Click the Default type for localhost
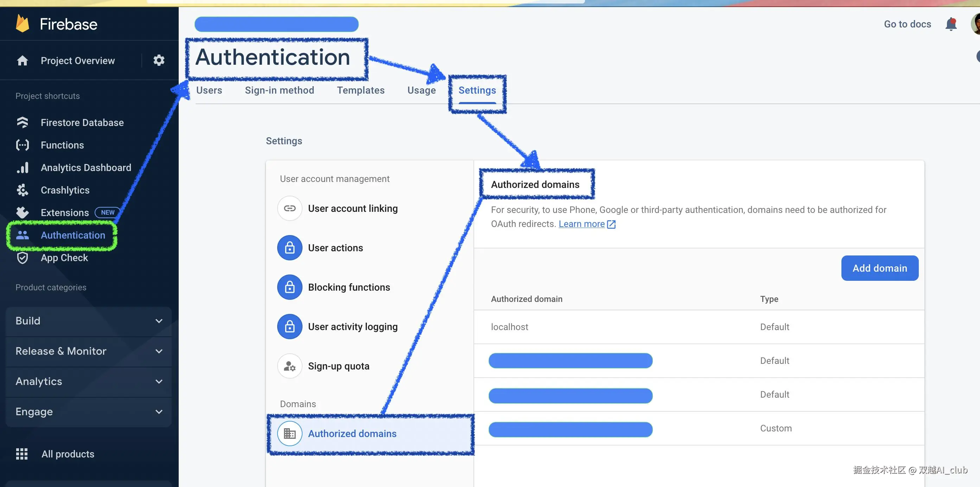Viewport: 980px width, 487px height. click(775, 327)
